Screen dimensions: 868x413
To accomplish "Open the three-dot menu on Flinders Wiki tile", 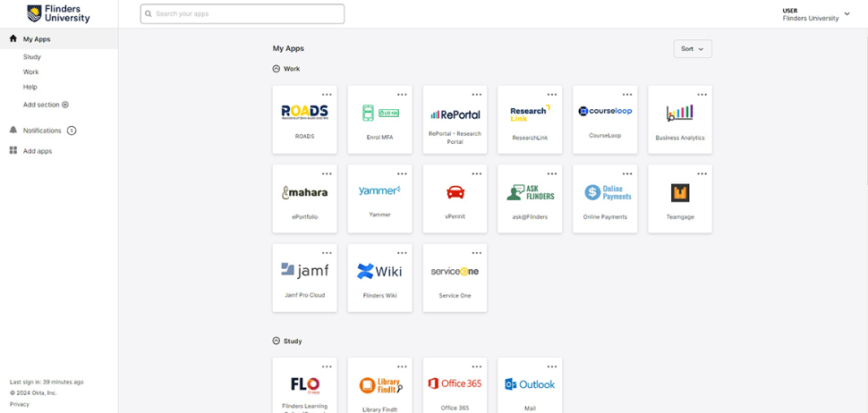I will pos(402,253).
